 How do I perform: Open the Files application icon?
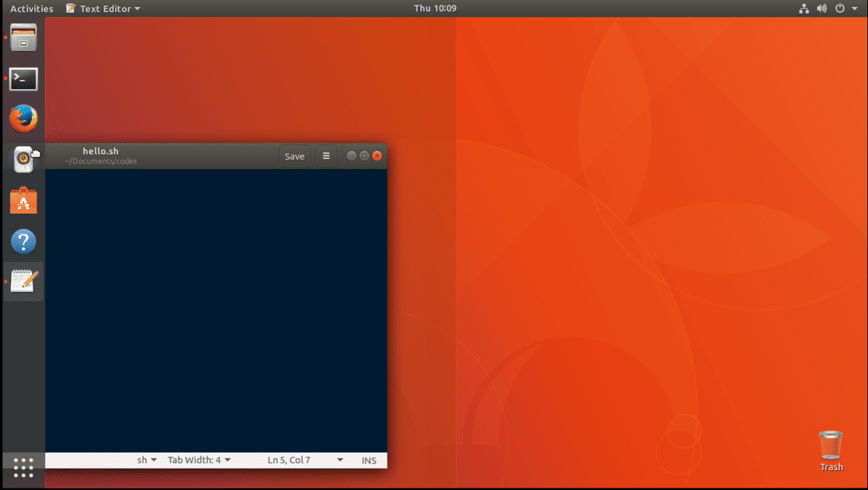23,37
